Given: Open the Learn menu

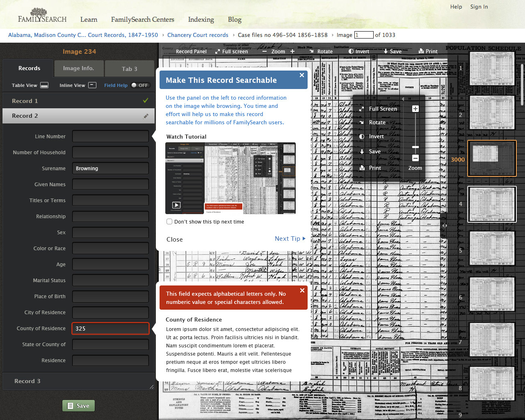Looking at the screenshot, I should [89, 19].
